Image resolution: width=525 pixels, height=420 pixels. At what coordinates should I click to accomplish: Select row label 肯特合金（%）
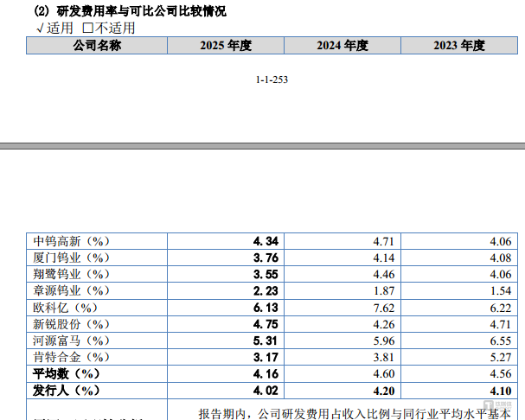click(x=71, y=357)
